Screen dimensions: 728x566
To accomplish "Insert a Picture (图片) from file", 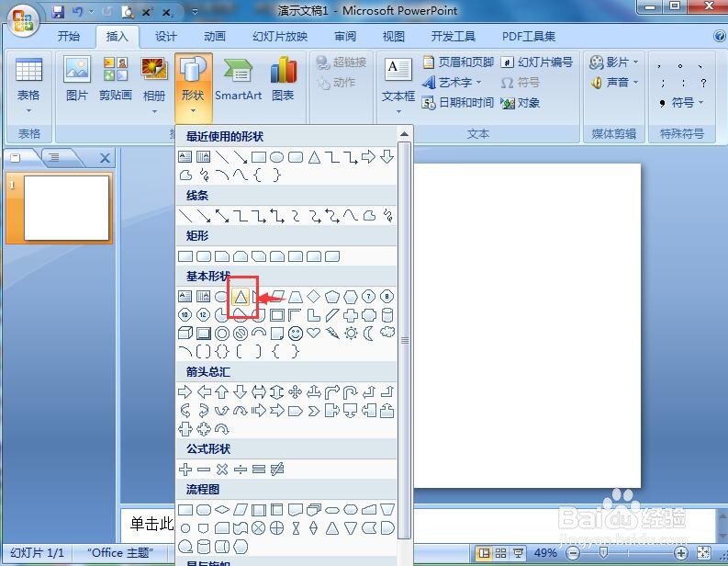I will pyautogui.click(x=76, y=78).
